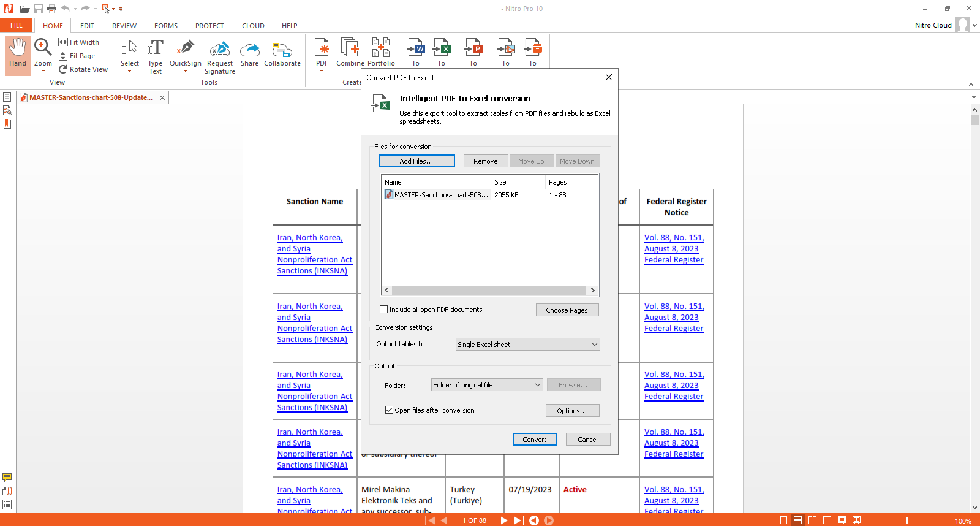Choose the Fit Width view option
Viewport: 980px width, 526px height.
coord(78,42)
